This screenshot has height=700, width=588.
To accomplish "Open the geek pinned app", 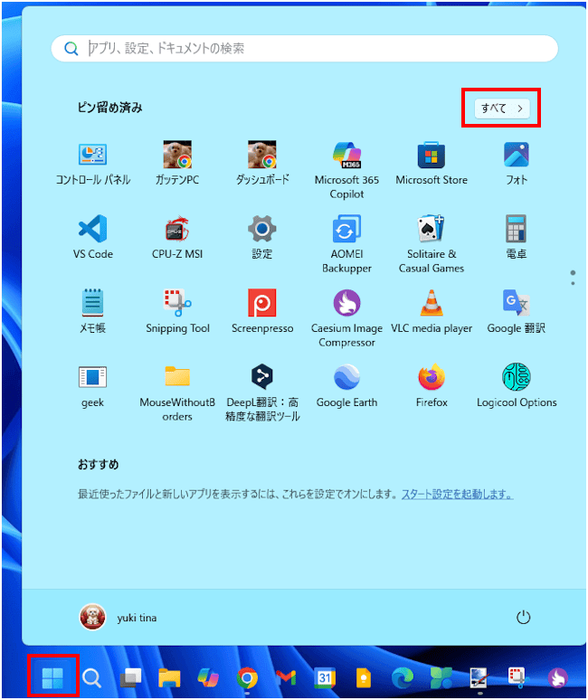I will point(92,385).
